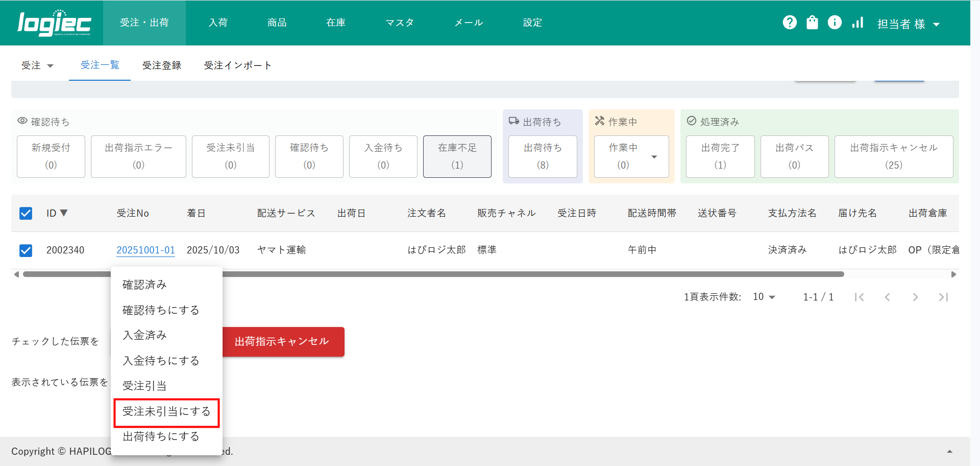Viewport: 980px width, 466px height.
Task: Sort by the ID column arrow
Action: [x=64, y=213]
